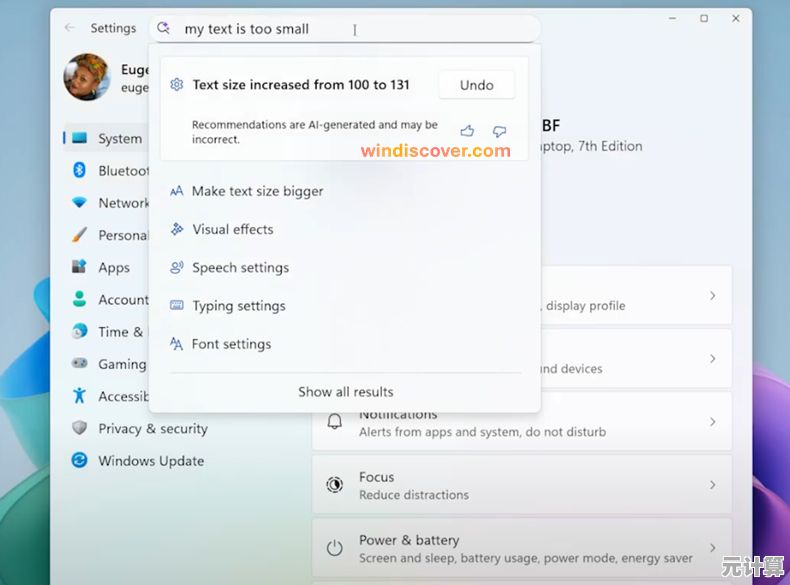
Task: Open Typing settings suggestion
Action: pos(238,306)
